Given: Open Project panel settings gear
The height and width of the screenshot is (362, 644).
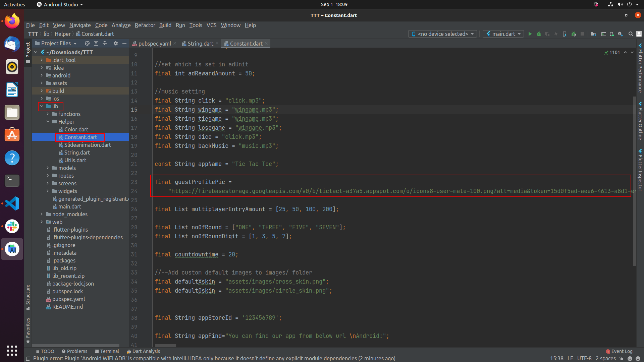Looking at the screenshot, I should click(116, 43).
